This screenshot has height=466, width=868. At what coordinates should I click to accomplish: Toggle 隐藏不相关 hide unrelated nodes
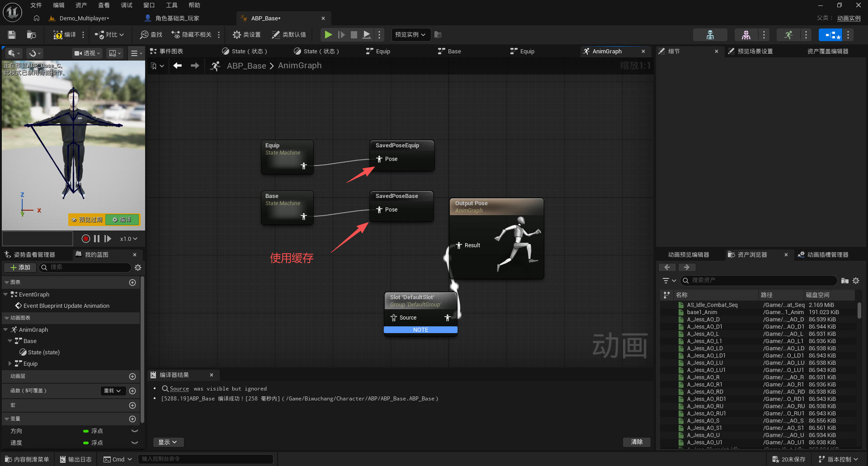(x=192, y=35)
